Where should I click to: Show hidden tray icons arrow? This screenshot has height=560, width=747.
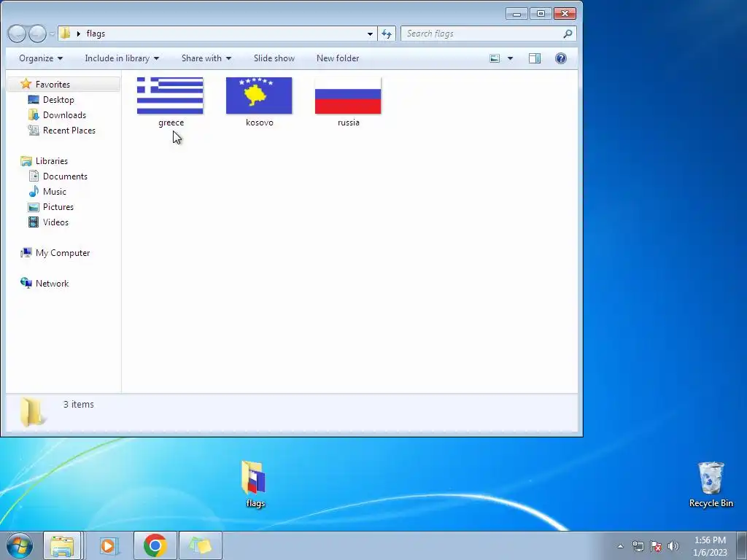620,546
